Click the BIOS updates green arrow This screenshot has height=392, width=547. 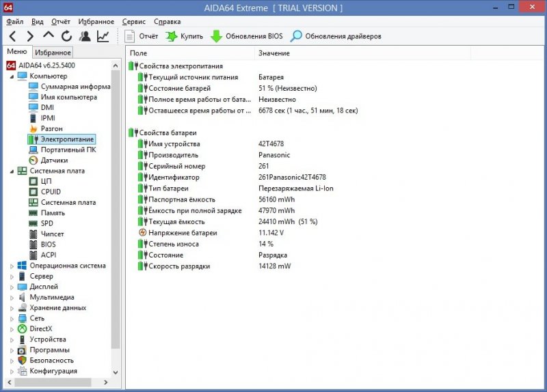(x=216, y=36)
